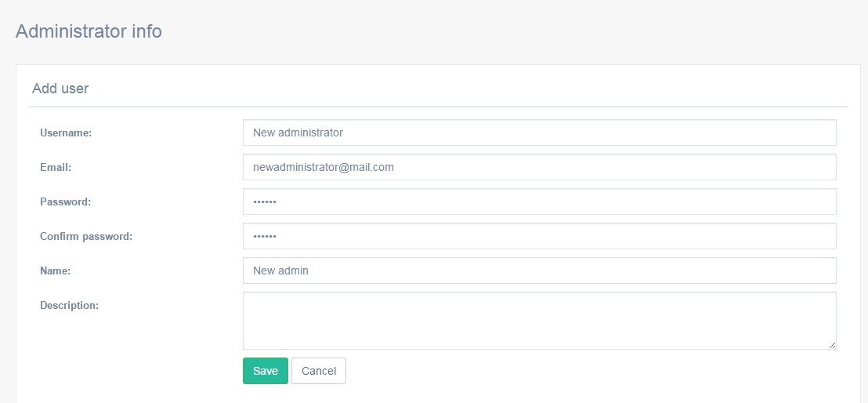Click the 'Username:' label
This screenshot has height=403, width=868.
(x=66, y=133)
